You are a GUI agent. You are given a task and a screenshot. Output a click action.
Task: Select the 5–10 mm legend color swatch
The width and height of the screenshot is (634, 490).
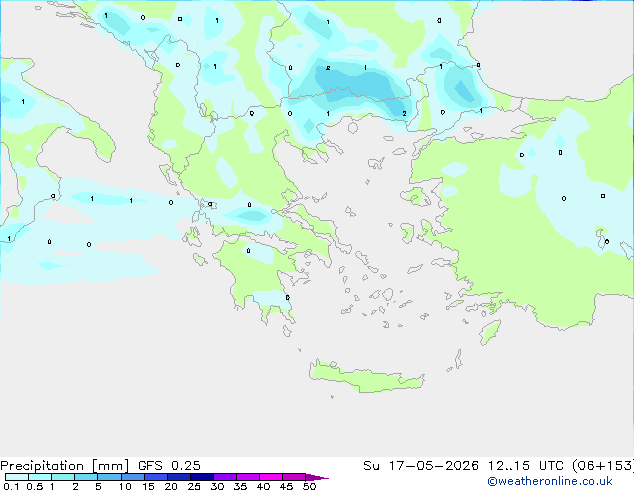(109, 477)
